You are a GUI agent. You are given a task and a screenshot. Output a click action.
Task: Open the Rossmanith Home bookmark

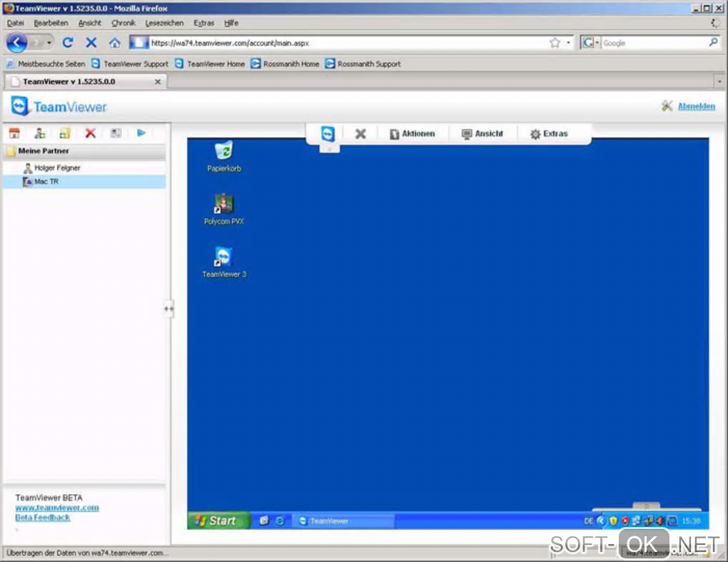(285, 64)
